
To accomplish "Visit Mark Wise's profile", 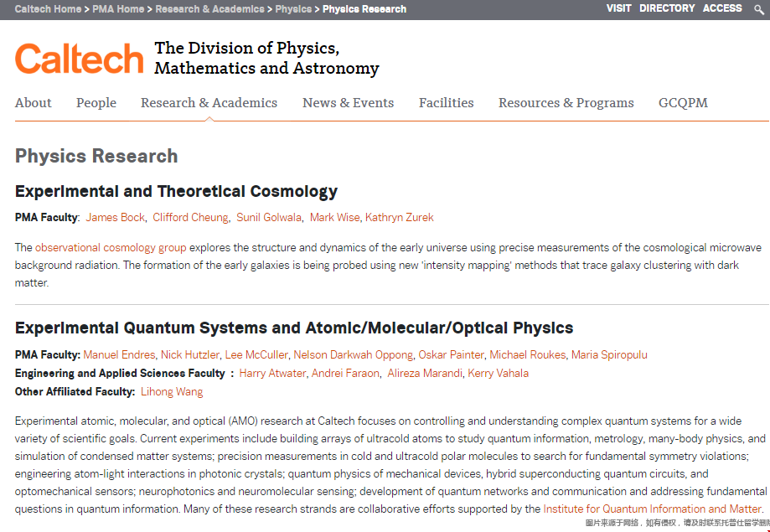I will coord(334,218).
